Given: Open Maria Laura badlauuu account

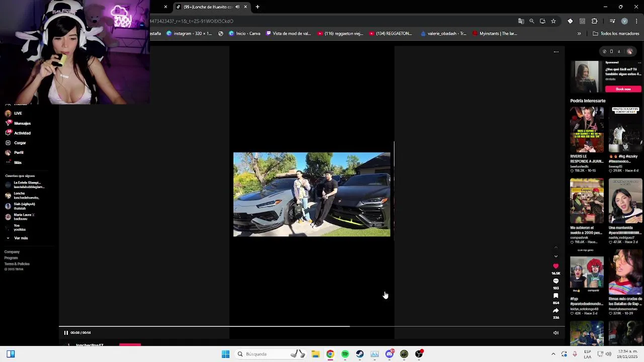Looking at the screenshot, I should point(20,217).
